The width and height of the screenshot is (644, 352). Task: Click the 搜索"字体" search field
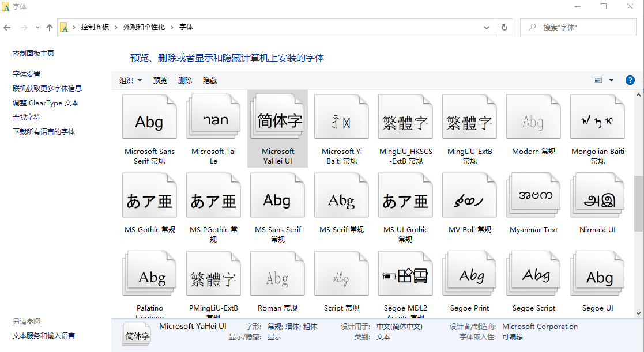(x=578, y=28)
